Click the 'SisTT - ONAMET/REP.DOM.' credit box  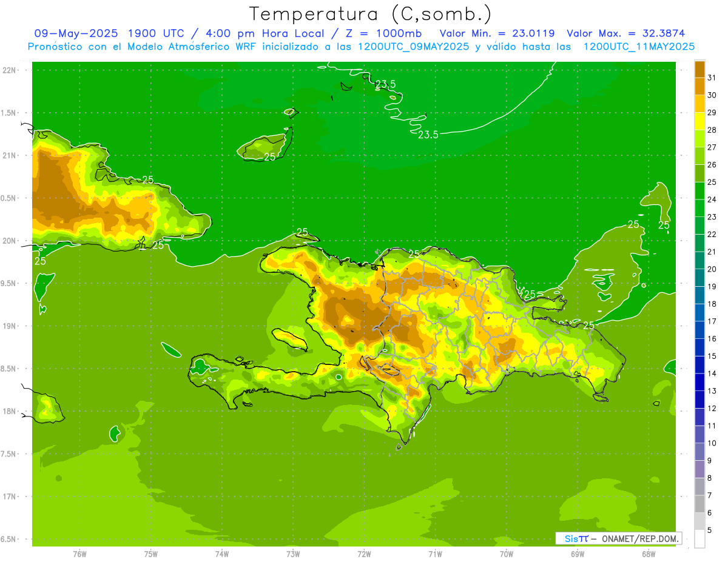[618, 538]
